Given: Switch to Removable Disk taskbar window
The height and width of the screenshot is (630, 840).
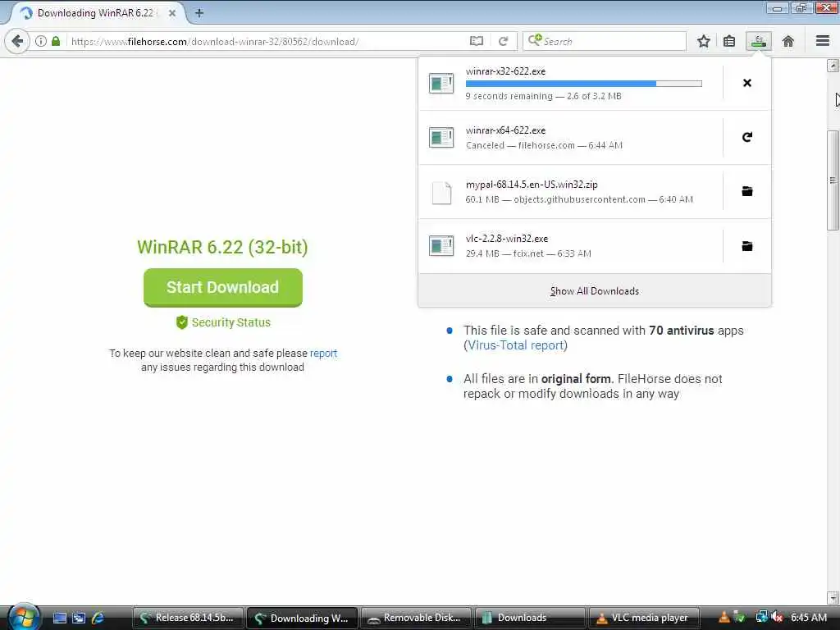Looking at the screenshot, I should tap(416, 618).
